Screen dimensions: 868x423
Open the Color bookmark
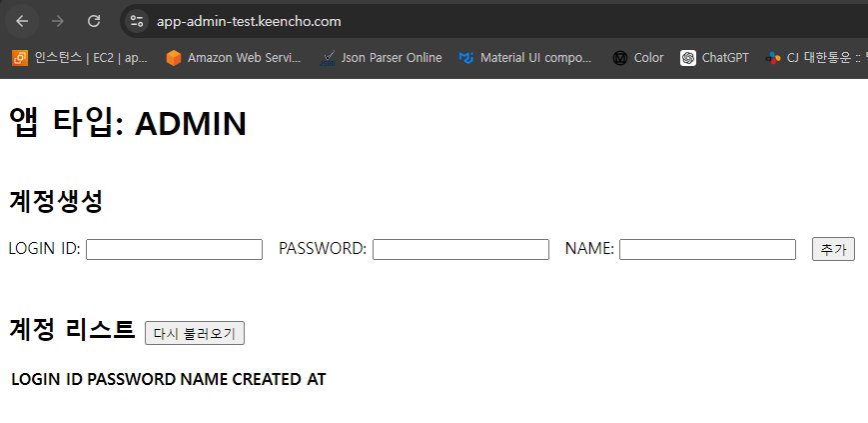tap(638, 58)
